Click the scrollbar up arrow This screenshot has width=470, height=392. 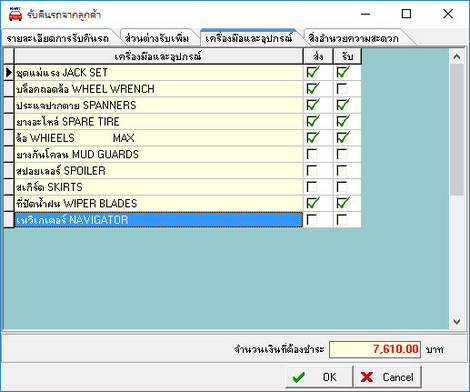pyautogui.click(x=457, y=57)
